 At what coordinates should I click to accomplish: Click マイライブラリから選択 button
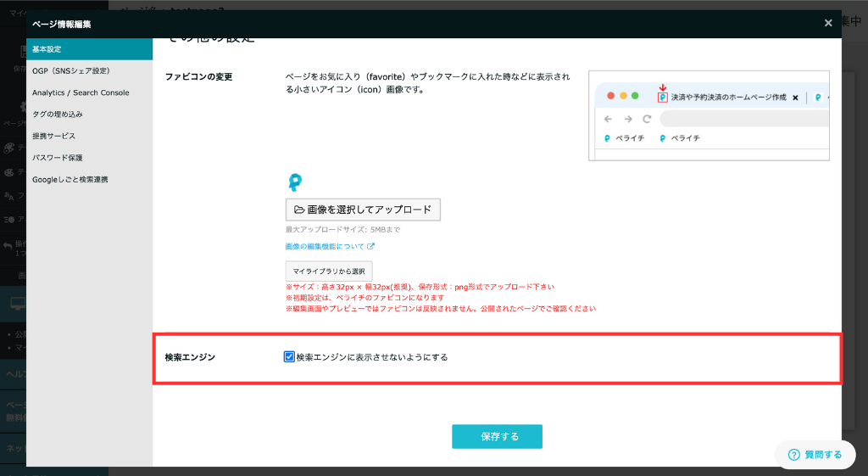329,271
